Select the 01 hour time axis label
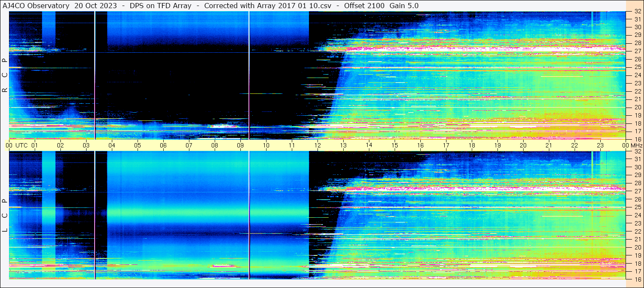The width and height of the screenshot is (644, 288). point(35,145)
